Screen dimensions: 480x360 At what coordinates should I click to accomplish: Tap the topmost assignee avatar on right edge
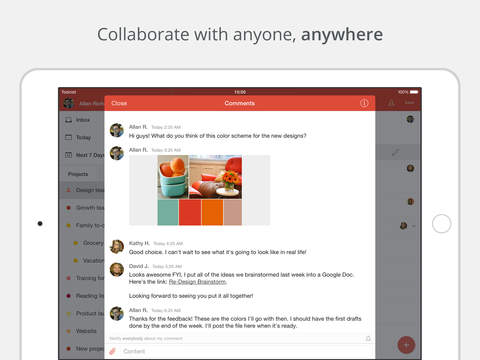(410, 119)
